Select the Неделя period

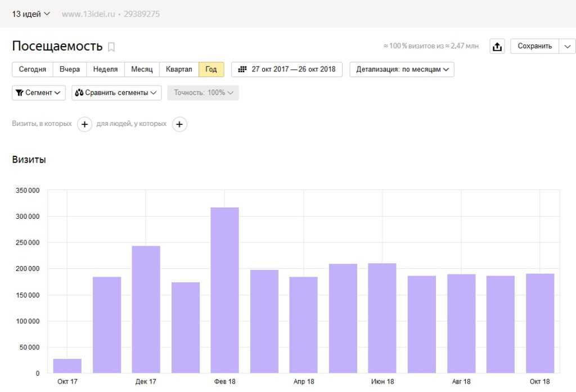click(x=105, y=69)
